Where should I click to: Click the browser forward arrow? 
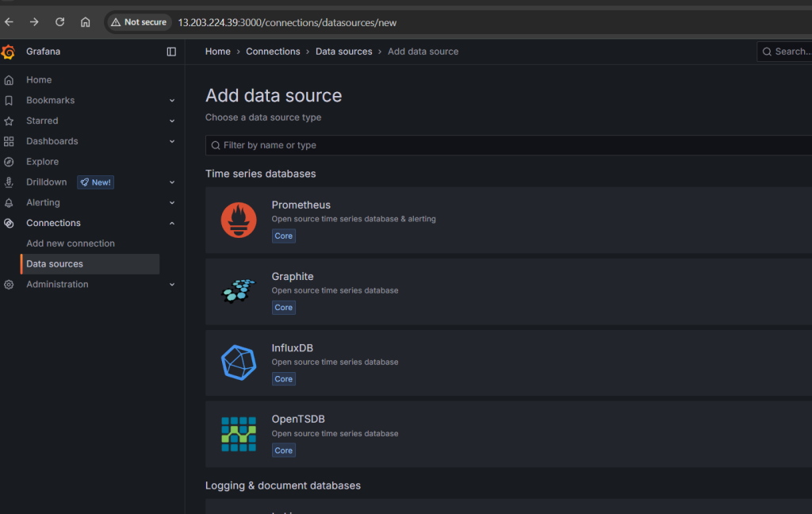tap(34, 22)
